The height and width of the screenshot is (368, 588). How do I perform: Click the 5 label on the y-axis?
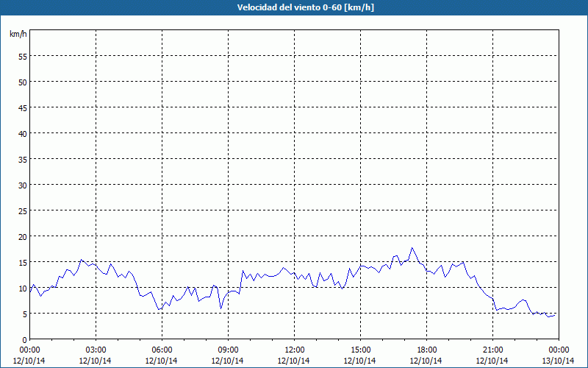coord(25,314)
